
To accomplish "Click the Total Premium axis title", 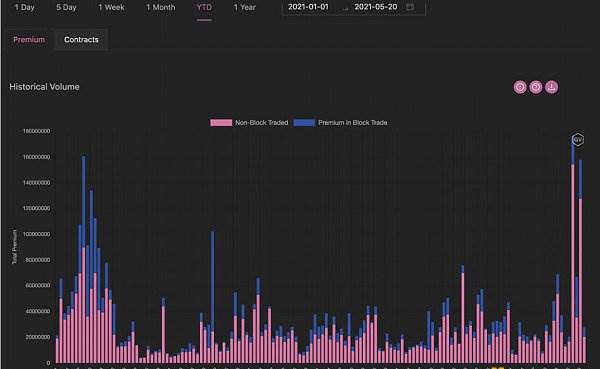I will pos(15,247).
